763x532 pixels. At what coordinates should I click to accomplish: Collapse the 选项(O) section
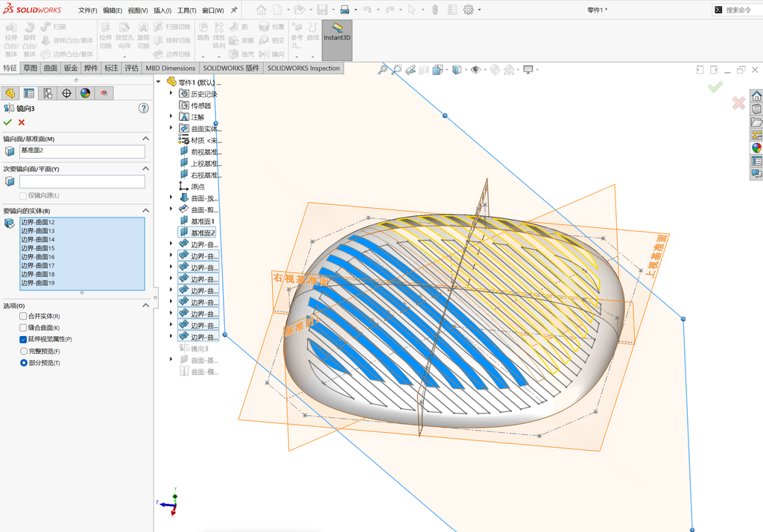tap(145, 305)
